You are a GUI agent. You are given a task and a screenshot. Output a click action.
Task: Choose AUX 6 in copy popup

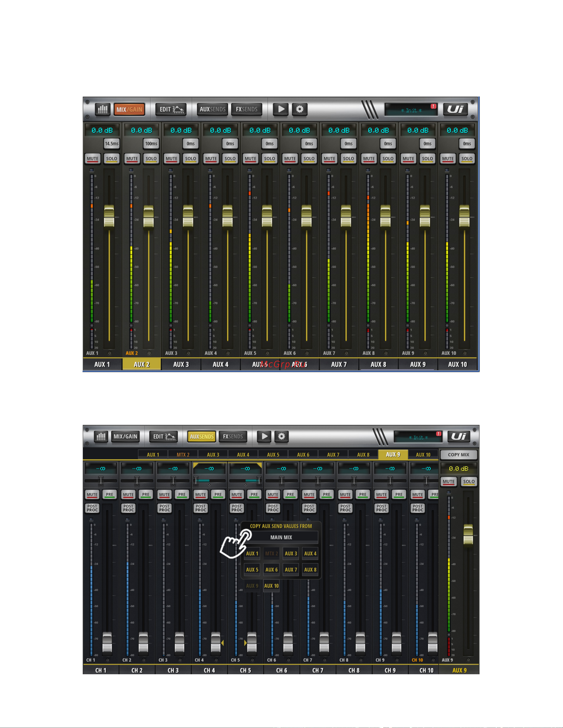tap(271, 570)
